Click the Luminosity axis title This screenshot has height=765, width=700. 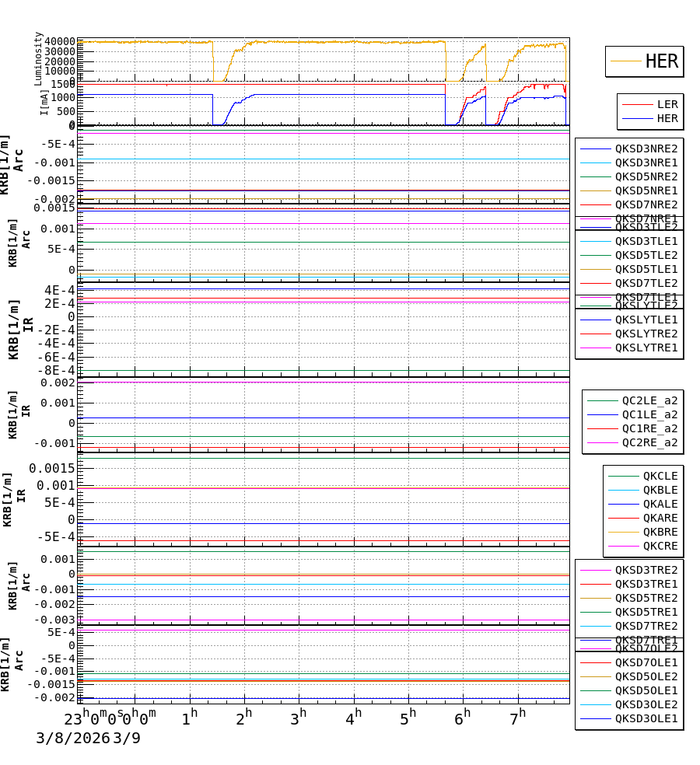[39, 59]
